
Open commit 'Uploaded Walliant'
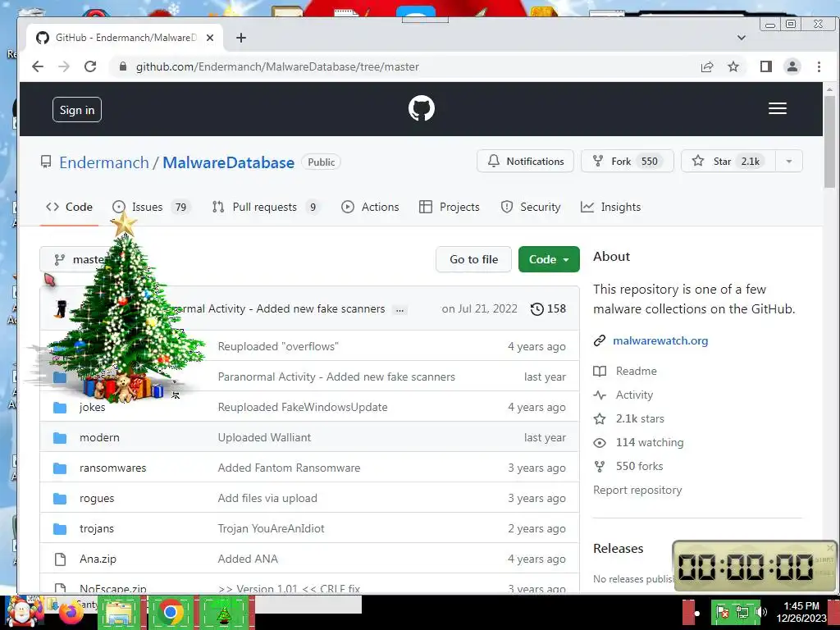click(264, 438)
